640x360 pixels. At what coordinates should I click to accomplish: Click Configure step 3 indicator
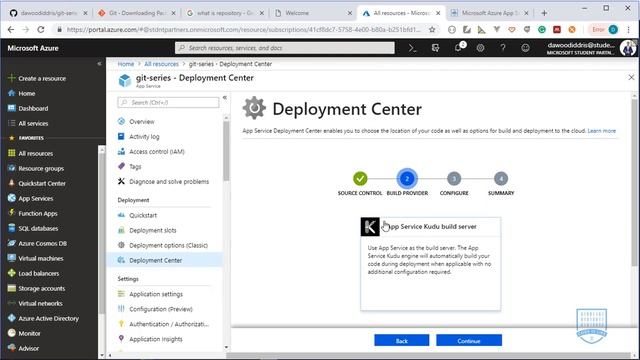pos(454,178)
